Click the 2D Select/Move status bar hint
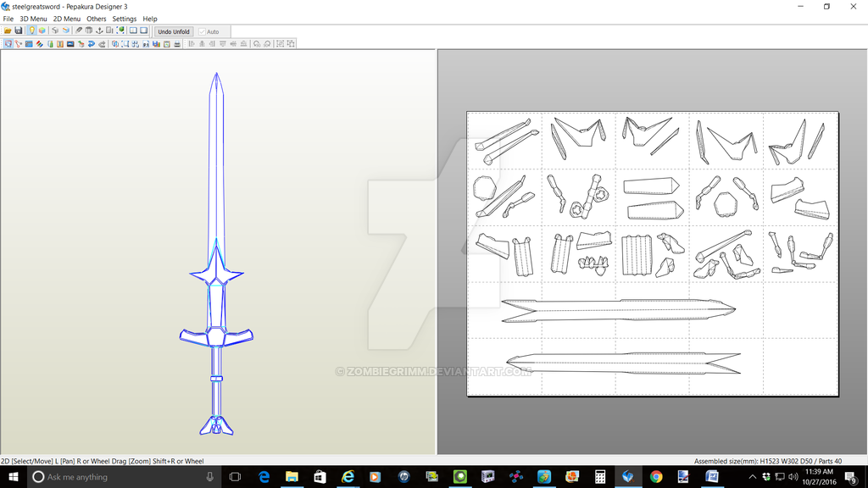Viewport: 868px width, 488px height. (103, 461)
